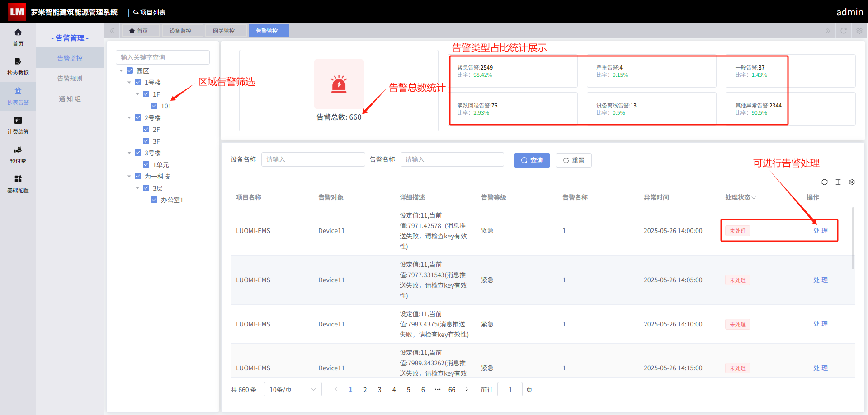Click the table density icon
Image resolution: width=868 pixels, height=415 pixels.
pyautogui.click(x=838, y=182)
